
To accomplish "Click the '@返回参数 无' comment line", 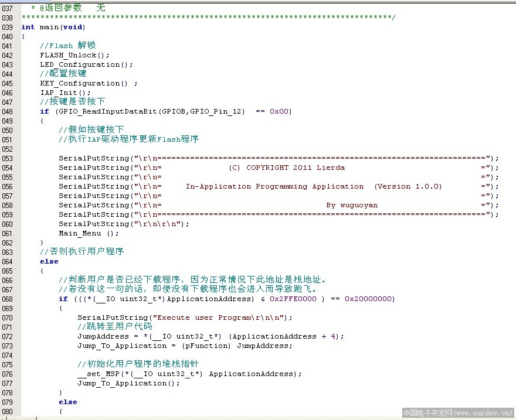I will (69, 8).
